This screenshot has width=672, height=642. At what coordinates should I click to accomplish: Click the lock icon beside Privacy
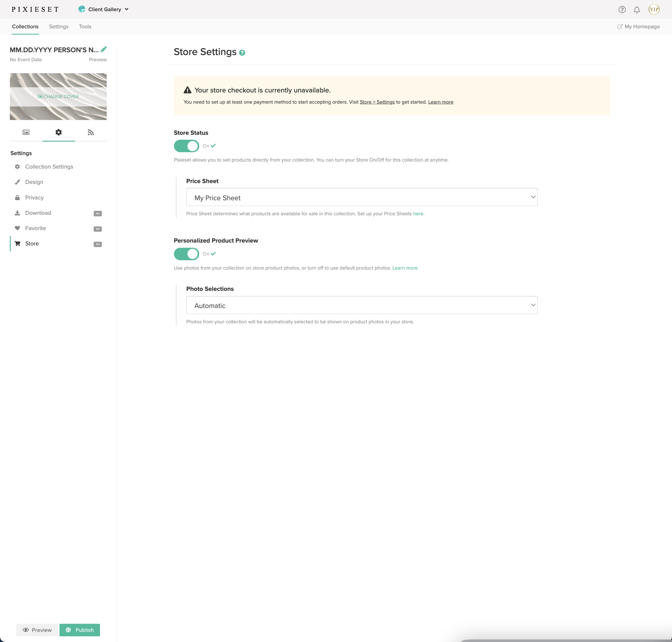coord(17,197)
